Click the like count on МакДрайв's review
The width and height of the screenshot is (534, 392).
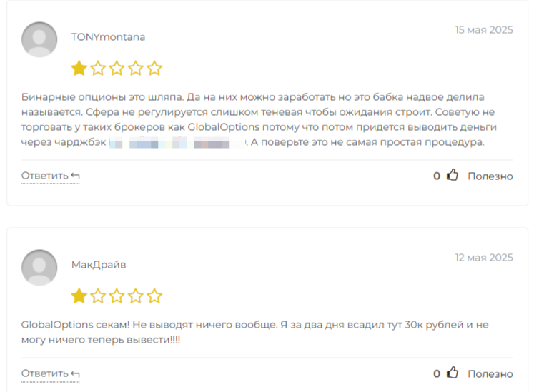(x=437, y=373)
